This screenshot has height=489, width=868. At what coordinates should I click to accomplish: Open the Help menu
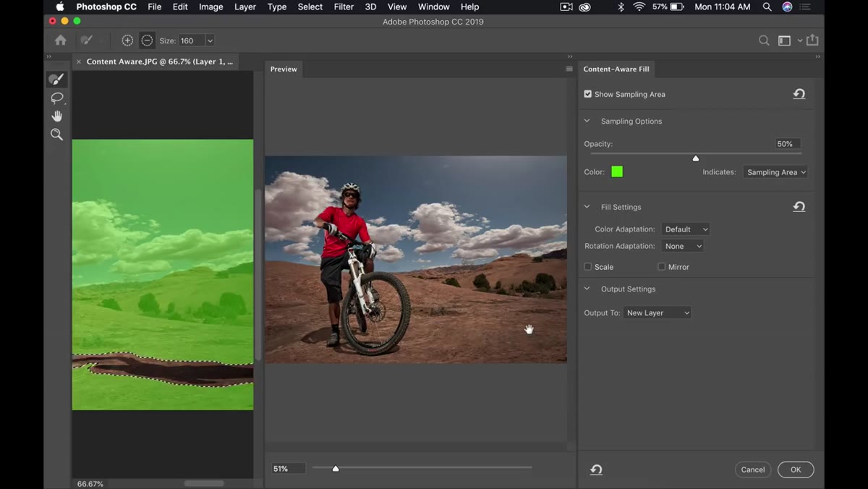click(470, 7)
